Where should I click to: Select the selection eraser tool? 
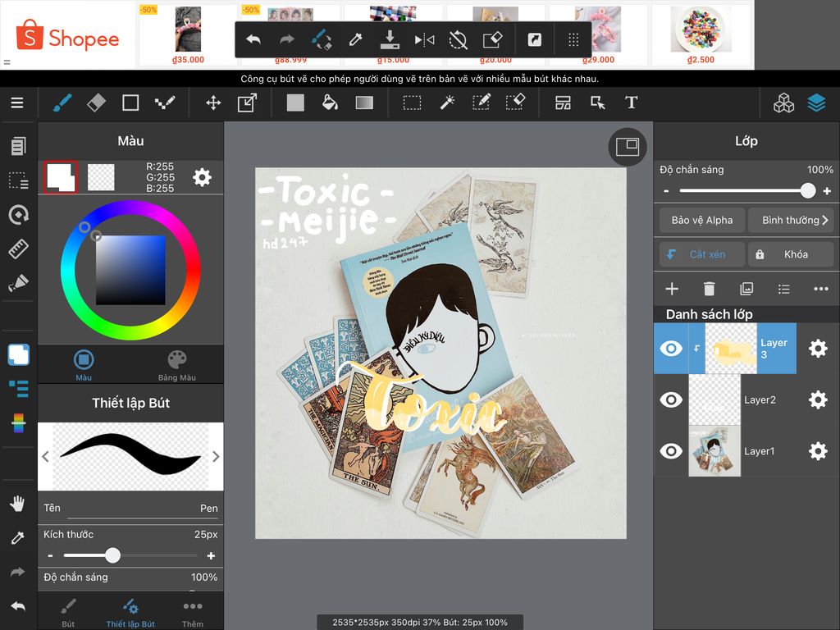[515, 103]
